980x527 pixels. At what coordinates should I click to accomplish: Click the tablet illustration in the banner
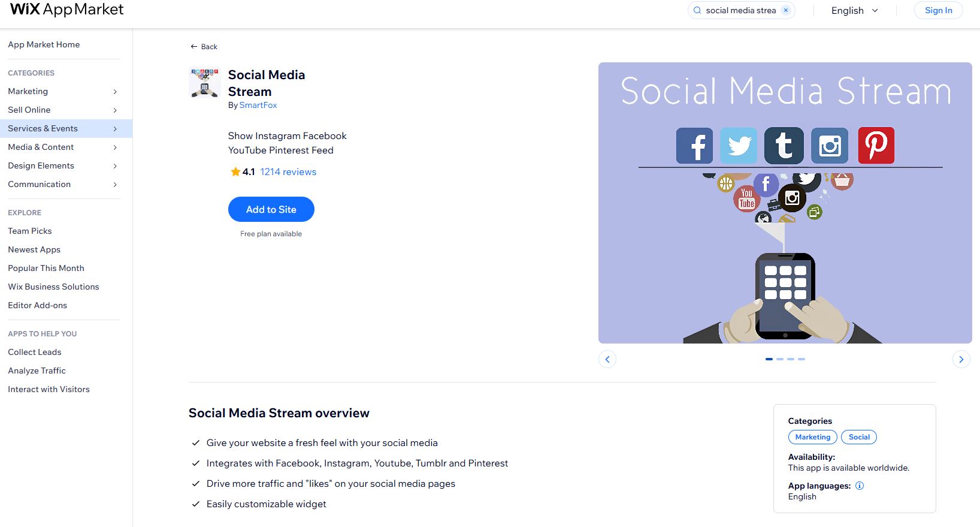coord(785,296)
